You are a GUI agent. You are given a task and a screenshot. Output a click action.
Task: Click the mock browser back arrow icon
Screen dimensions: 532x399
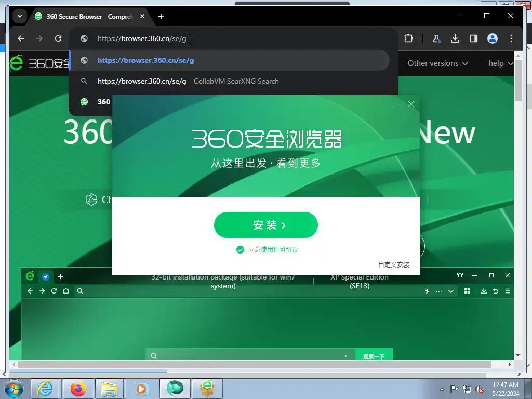pyautogui.click(x=30, y=291)
